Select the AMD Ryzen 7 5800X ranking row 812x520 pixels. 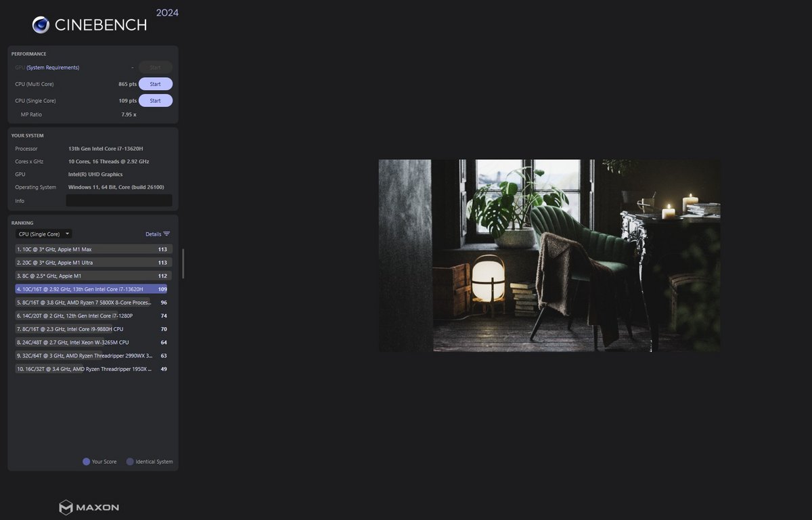92,303
